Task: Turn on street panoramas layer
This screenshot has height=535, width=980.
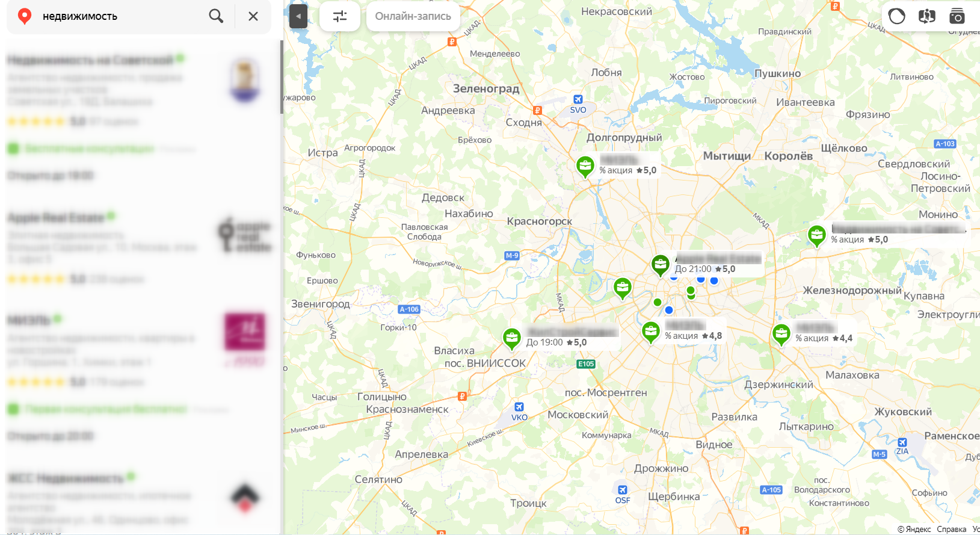Action: point(927,16)
